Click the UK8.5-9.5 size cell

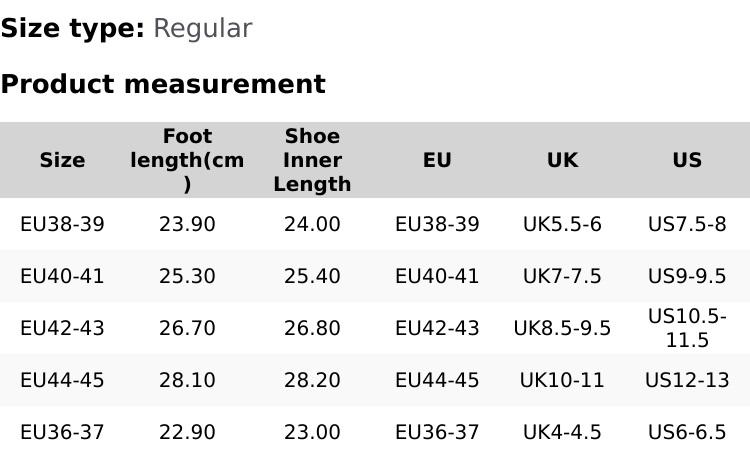click(562, 329)
